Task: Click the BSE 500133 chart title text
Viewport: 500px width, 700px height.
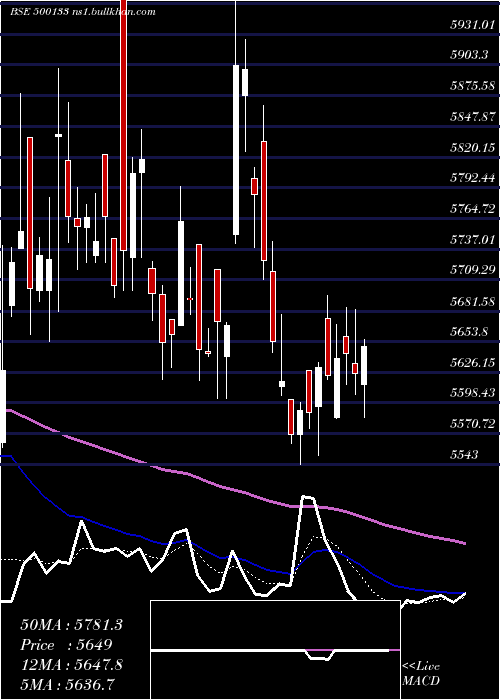Action: 83,12
